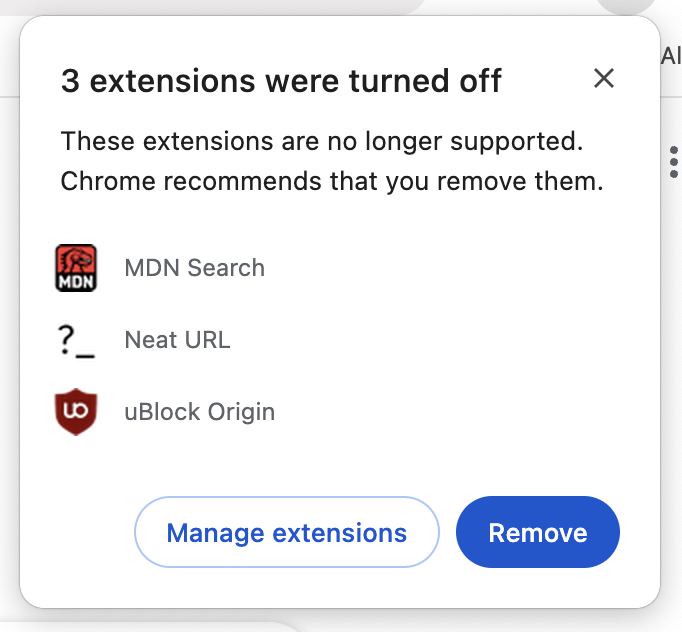
Task: Click the 'no longer supported' sentence
Action: (321, 141)
